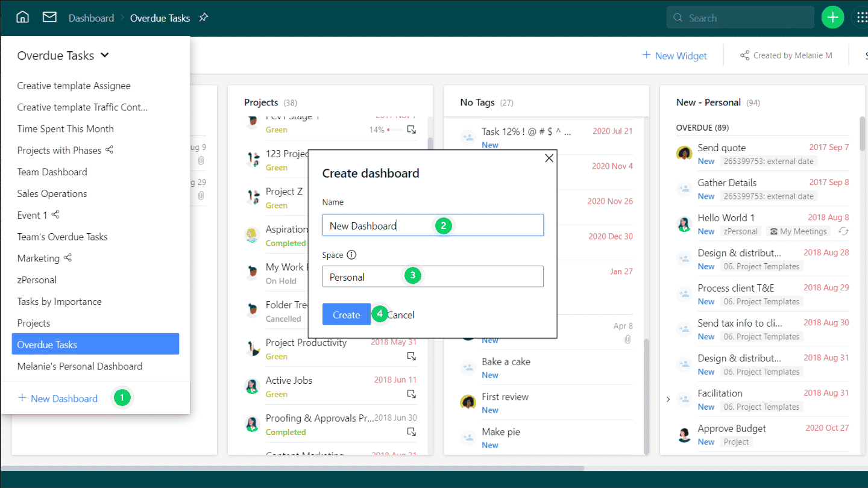Close the Create dashboard dialog

pos(549,158)
